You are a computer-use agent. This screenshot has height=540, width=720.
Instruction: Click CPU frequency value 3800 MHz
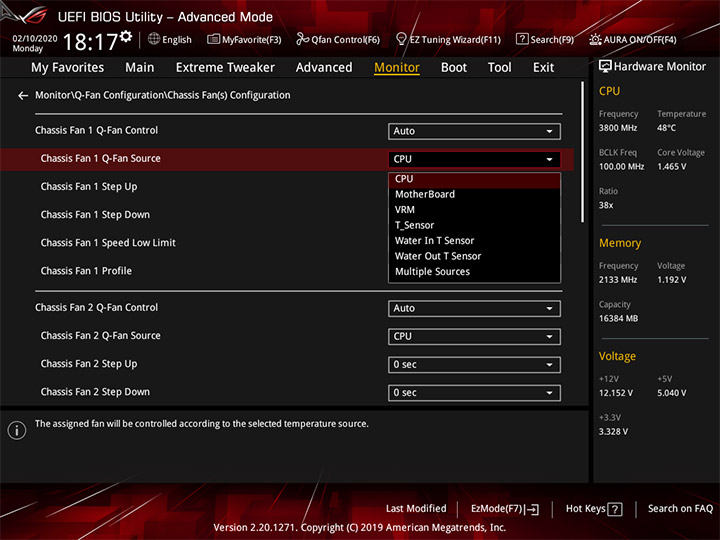[618, 128]
